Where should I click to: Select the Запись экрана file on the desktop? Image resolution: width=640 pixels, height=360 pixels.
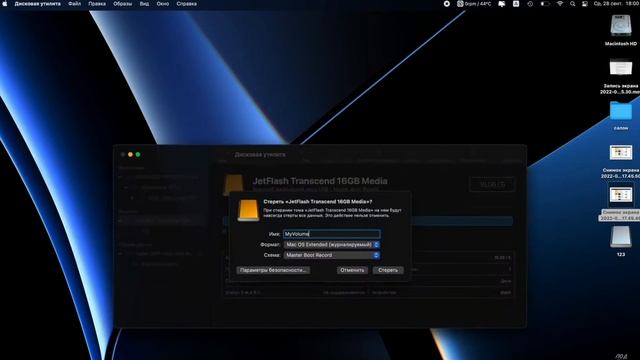coord(620,68)
